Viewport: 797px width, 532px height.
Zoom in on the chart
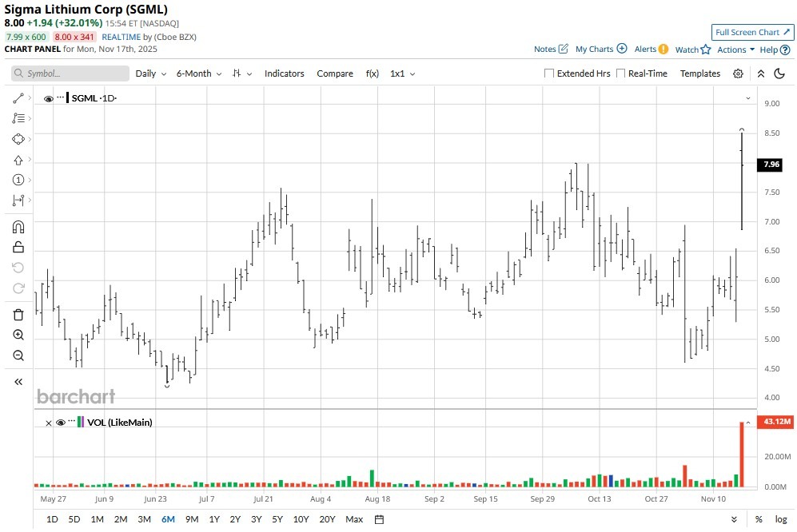(18, 335)
